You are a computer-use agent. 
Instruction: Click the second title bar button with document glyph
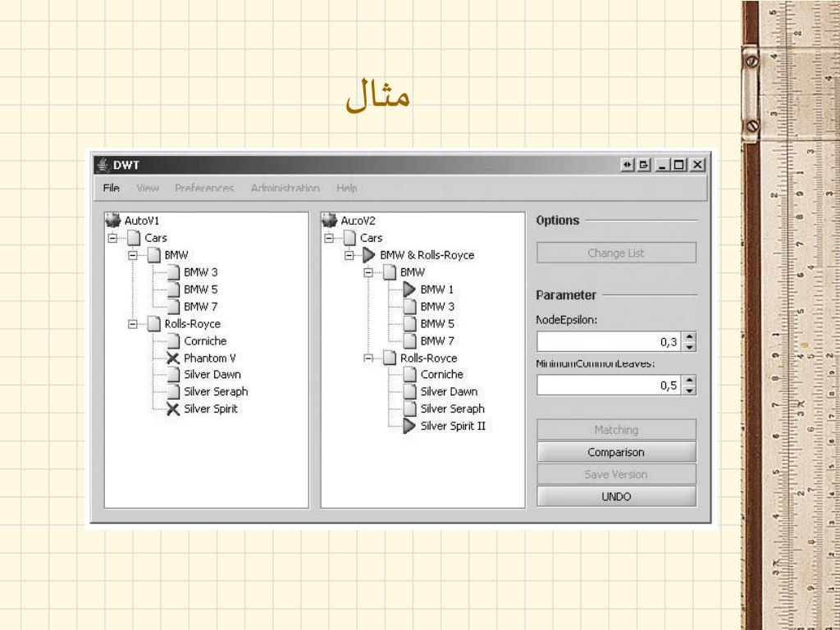(x=643, y=165)
